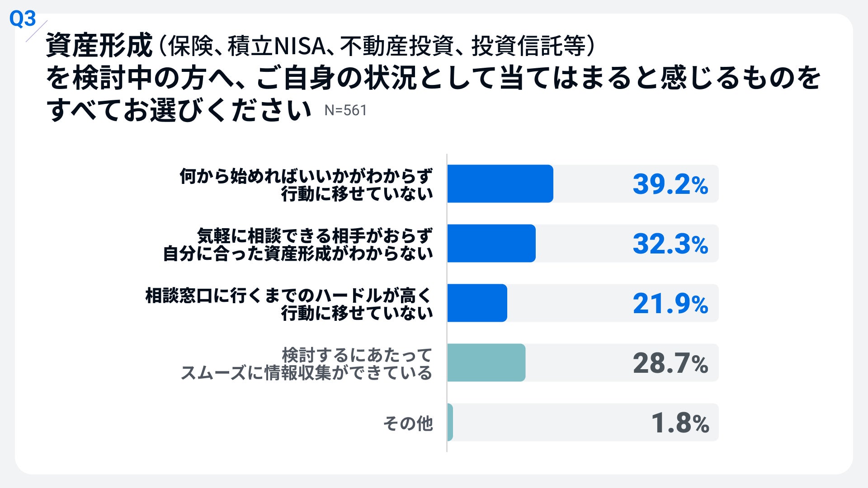Click the すべてお選びください title line

point(179,110)
